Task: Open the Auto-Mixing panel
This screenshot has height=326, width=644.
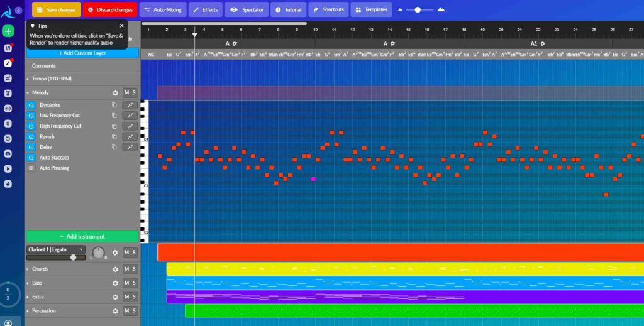Action: 163,9
